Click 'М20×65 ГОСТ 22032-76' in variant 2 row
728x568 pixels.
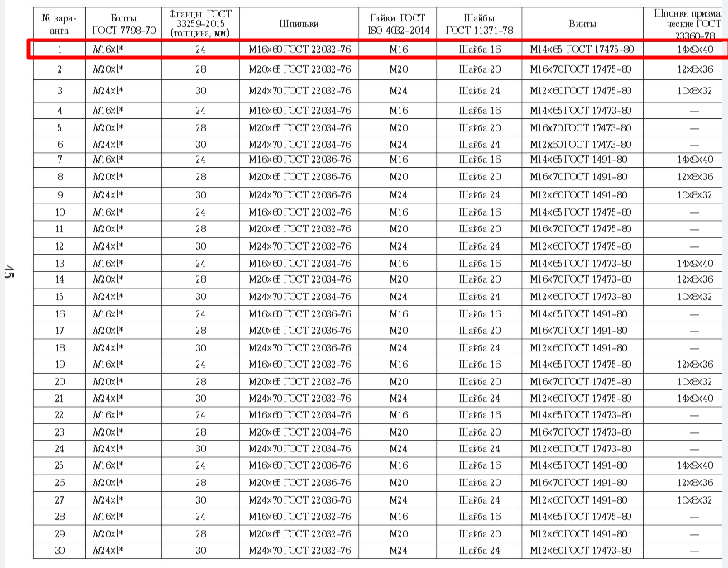(x=300, y=69)
